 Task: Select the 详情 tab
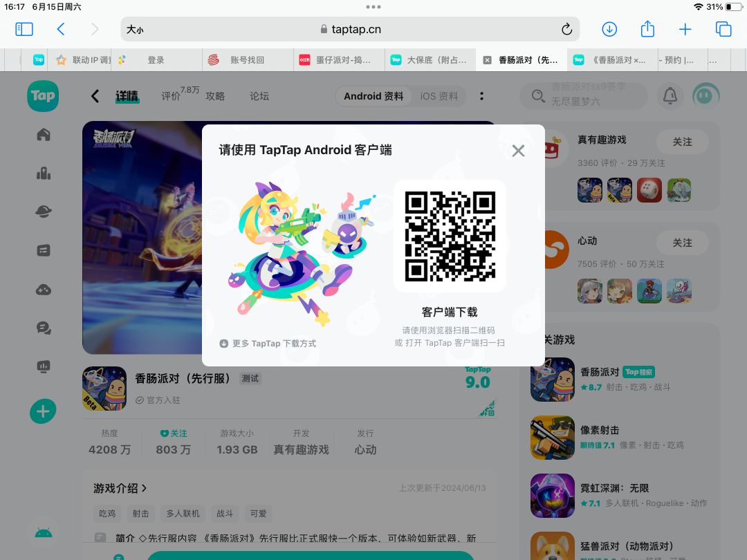tap(127, 96)
